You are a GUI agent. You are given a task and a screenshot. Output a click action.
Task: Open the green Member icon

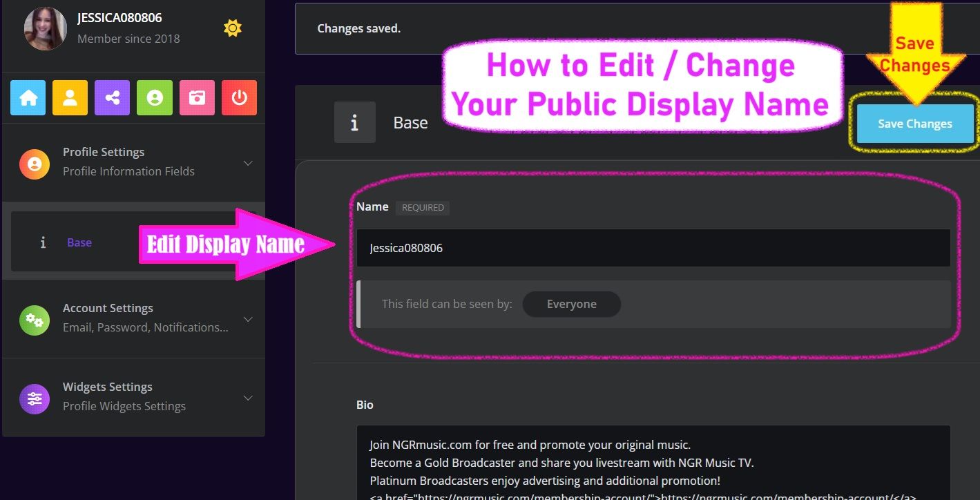coord(154,97)
